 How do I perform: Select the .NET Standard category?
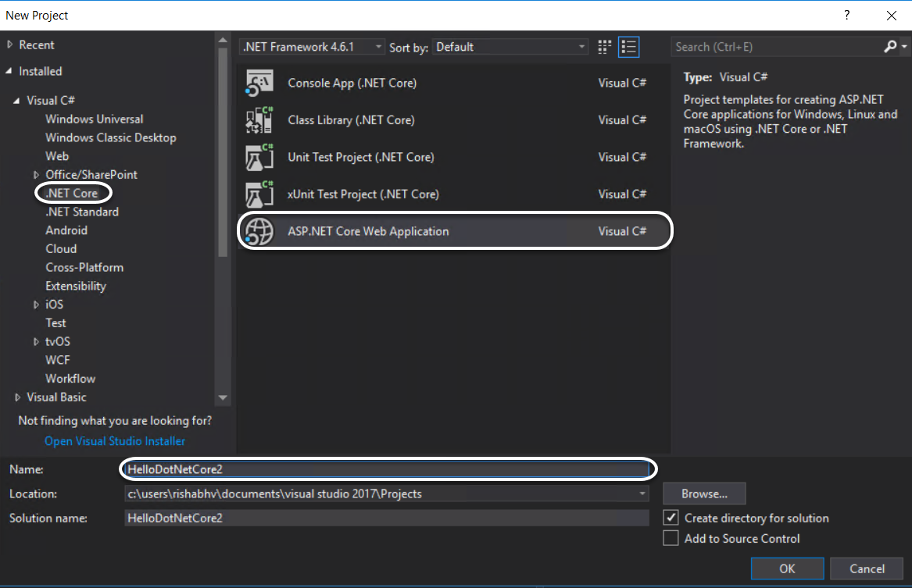pos(82,212)
